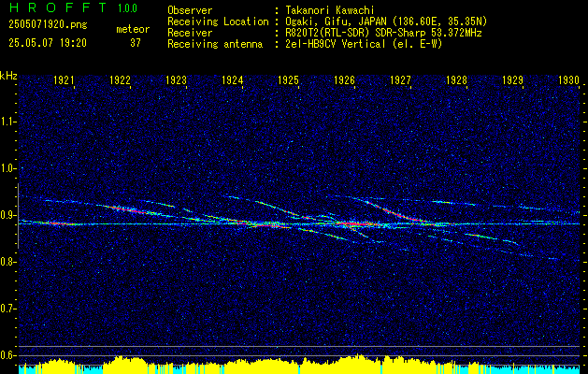The height and width of the screenshot is (374, 588).
Task: Click the HROFFT program title
Action: pos(58,7)
